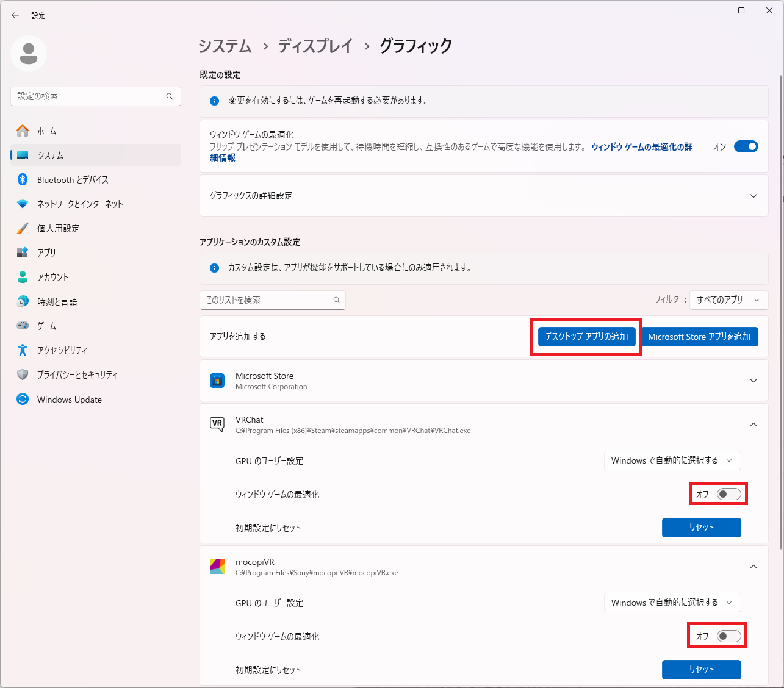Click the mocopiVR app icon

pos(217,567)
